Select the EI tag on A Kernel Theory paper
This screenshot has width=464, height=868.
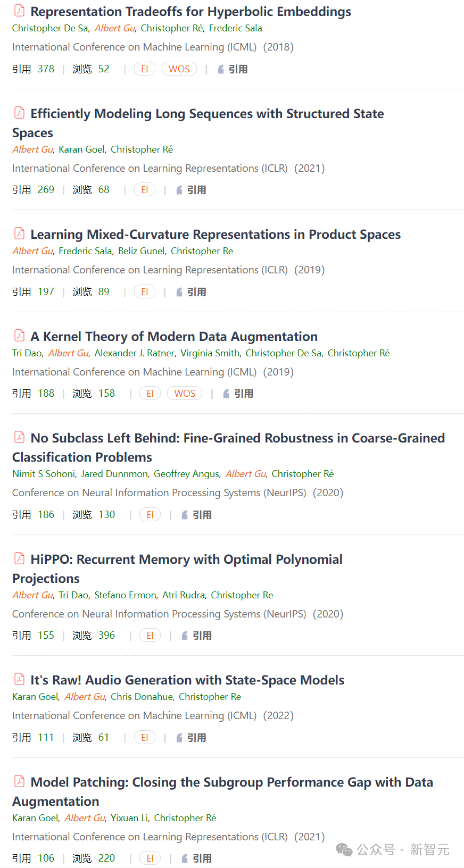[x=150, y=394]
